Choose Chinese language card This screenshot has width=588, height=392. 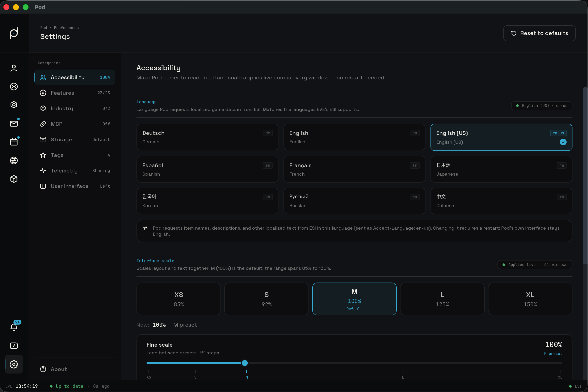pyautogui.click(x=501, y=201)
